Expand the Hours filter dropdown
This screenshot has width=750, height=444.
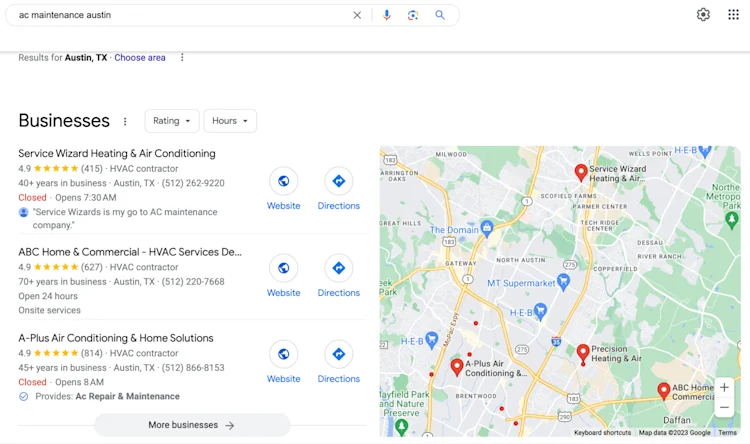coord(230,121)
